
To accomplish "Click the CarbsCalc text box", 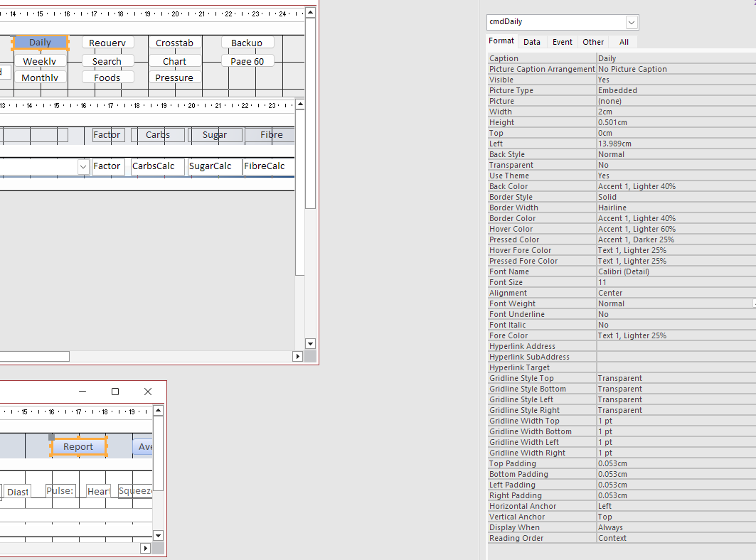I will pos(156,166).
